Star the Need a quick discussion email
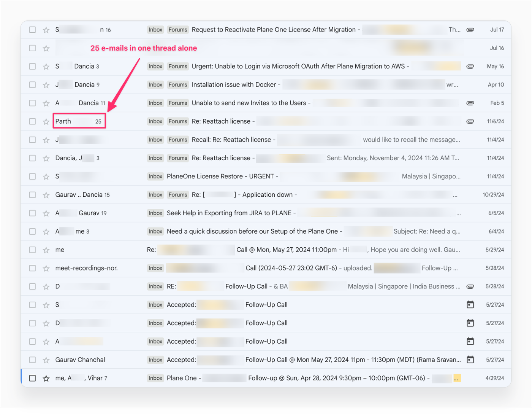 click(x=46, y=232)
